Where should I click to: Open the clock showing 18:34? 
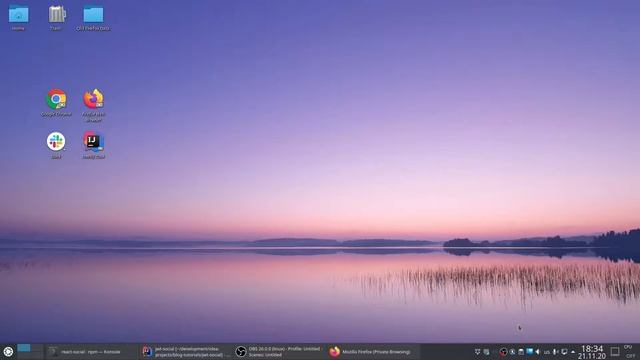(x=592, y=352)
